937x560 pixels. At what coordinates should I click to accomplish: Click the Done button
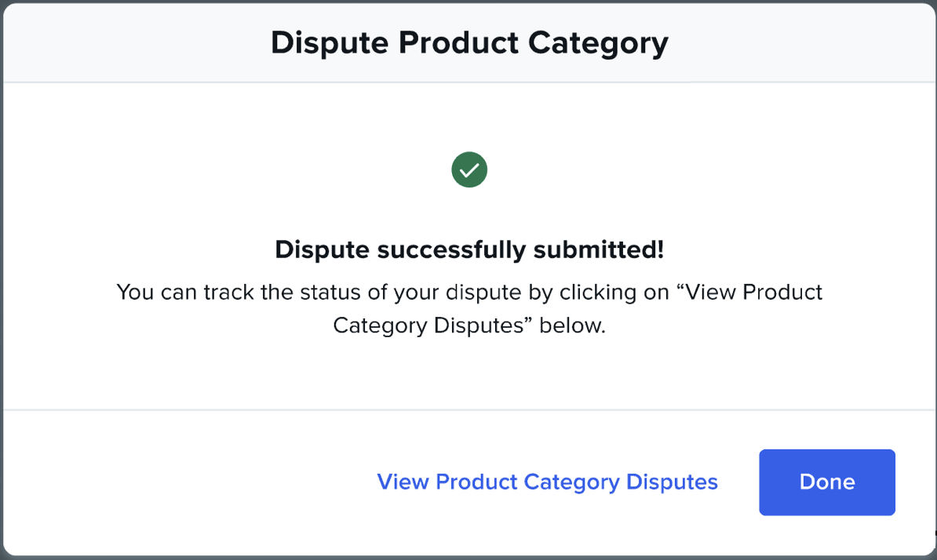[x=827, y=482]
